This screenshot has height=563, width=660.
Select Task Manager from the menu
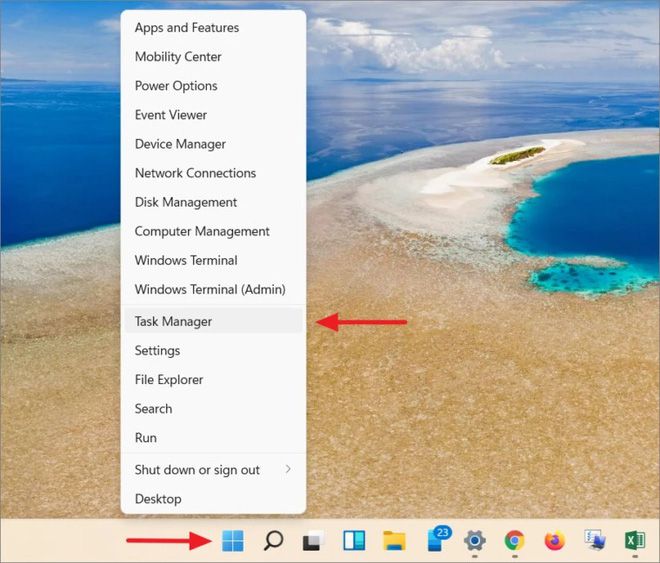click(x=213, y=321)
